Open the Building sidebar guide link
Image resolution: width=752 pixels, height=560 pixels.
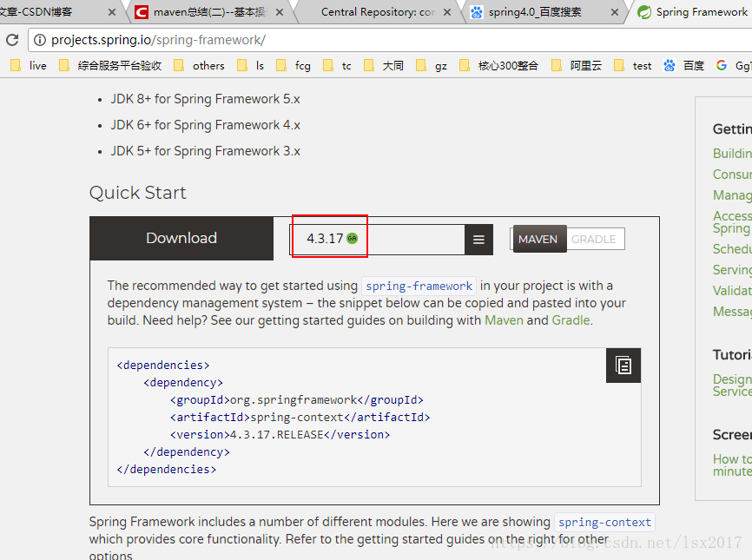732,154
